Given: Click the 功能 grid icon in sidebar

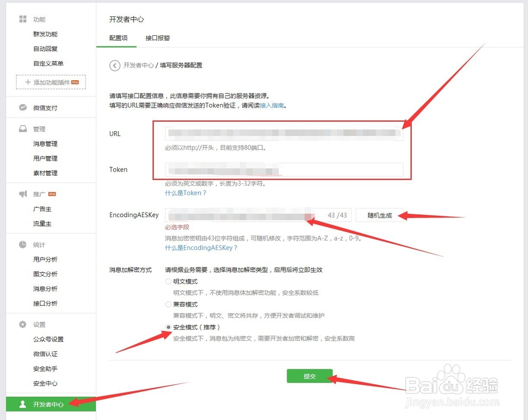Looking at the screenshot, I should coord(23,19).
